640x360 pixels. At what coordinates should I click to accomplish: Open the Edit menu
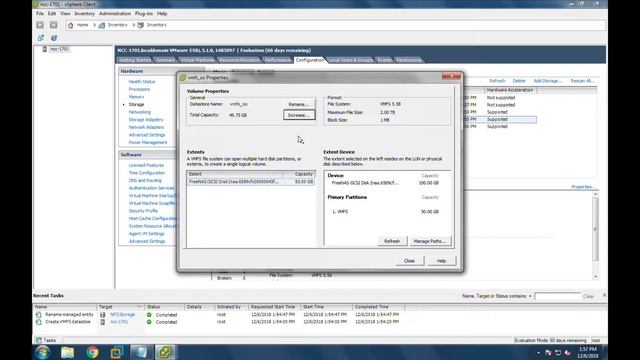click(52, 13)
